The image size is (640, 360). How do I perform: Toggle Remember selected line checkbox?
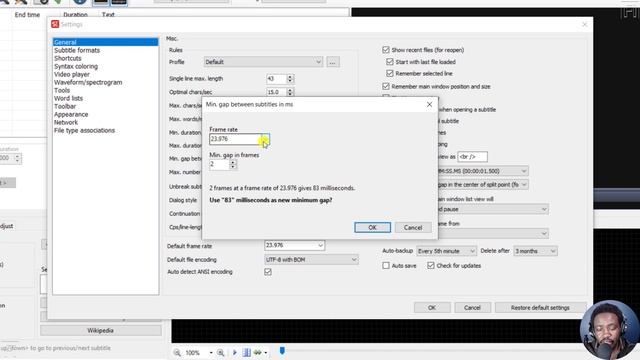pyautogui.click(x=390, y=73)
